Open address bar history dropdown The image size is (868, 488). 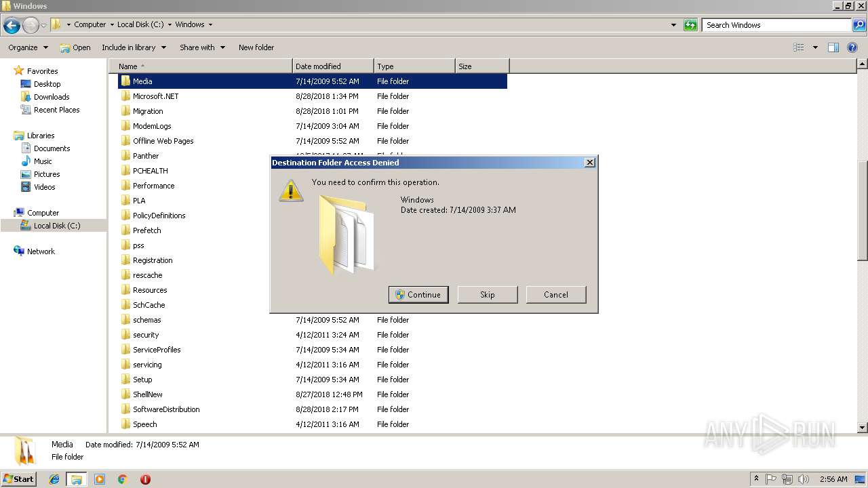pyautogui.click(x=673, y=25)
